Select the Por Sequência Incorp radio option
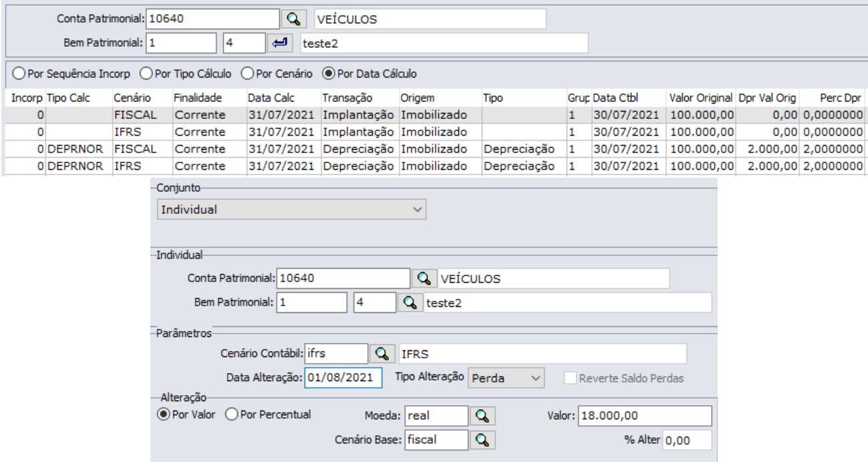The width and height of the screenshot is (868, 462). [x=70, y=72]
